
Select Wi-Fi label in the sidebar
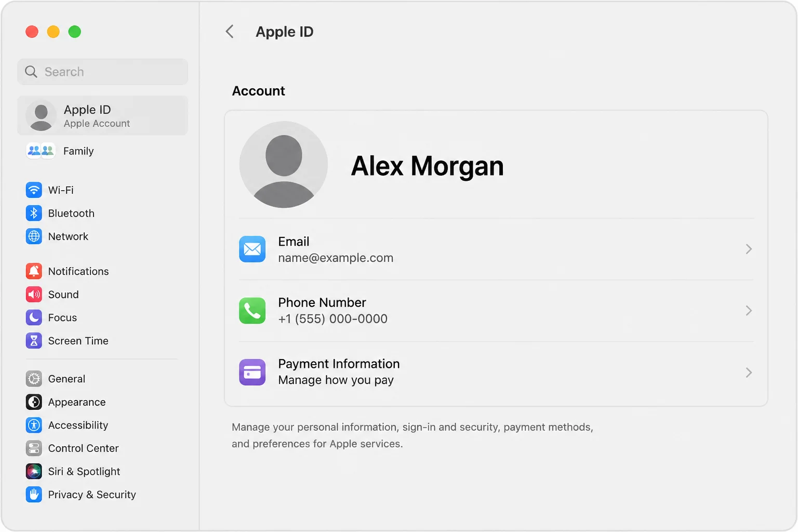pos(61,190)
